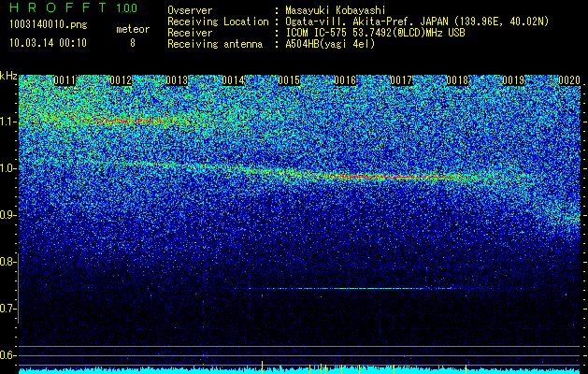
Task: Click the kHz axis unit label
Action: pyautogui.click(x=8, y=76)
